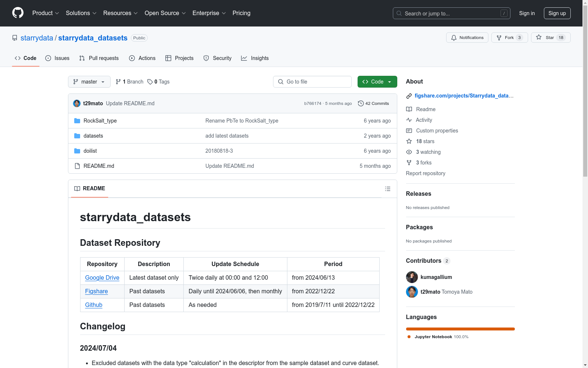Click the 42 Commits link
Image resolution: width=588 pixels, height=368 pixels.
click(x=373, y=103)
